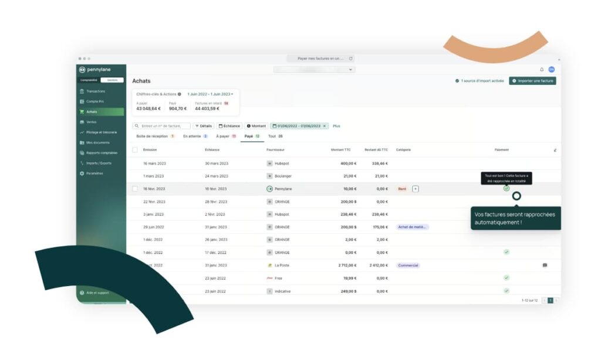This screenshot has height=364, width=601.
Task: Open the user avatar menu
Action: (551, 70)
